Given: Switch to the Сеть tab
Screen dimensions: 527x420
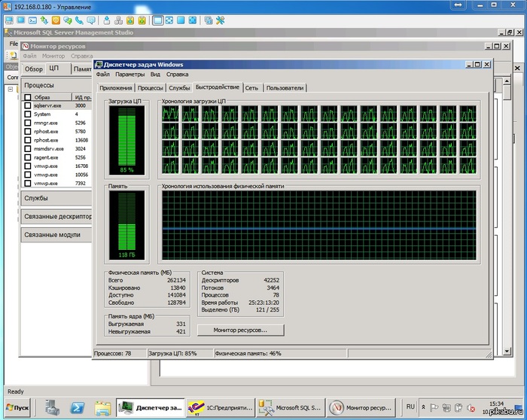Looking at the screenshot, I should [x=251, y=88].
